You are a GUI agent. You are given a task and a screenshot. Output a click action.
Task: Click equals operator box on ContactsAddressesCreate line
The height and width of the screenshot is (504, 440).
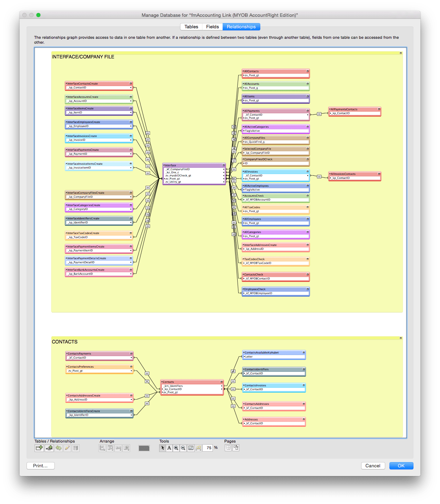[x=147, y=396]
